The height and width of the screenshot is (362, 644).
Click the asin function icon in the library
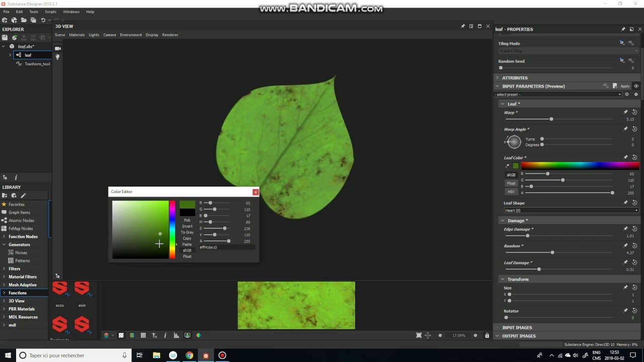[82, 289]
